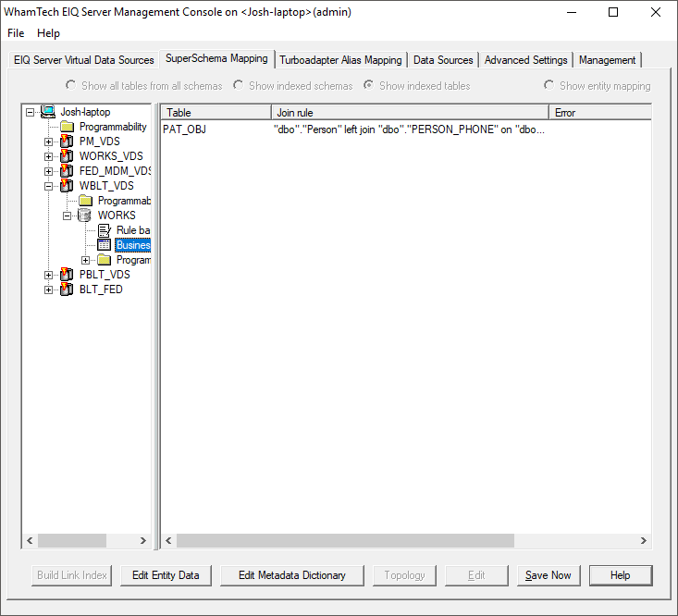Click the Edit Metadata Dictionary button

(292, 575)
